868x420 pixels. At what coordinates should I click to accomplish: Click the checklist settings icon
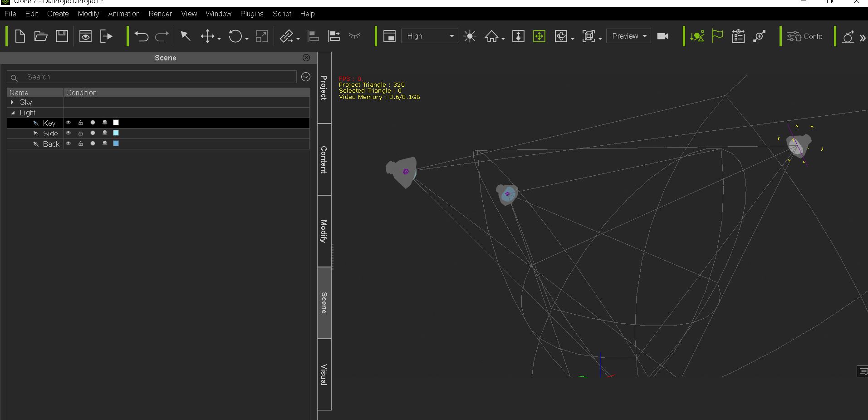click(x=738, y=36)
